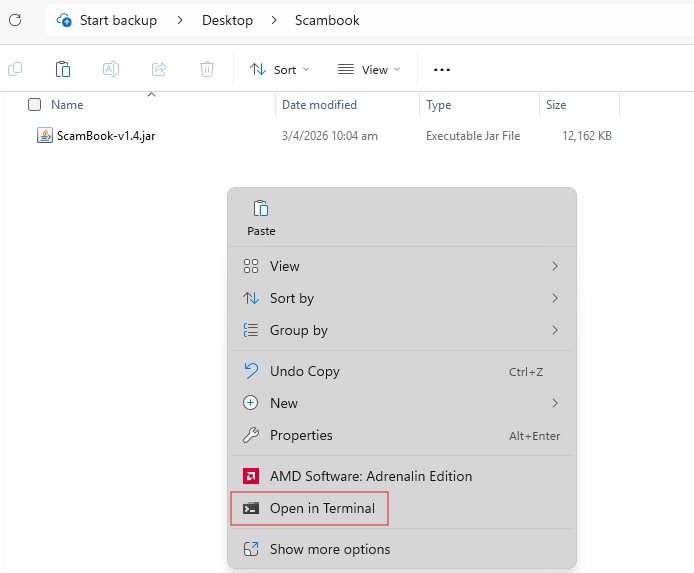Click the Paste clipboard icon in toolbar
Image resolution: width=694 pixels, height=573 pixels.
pos(63,69)
